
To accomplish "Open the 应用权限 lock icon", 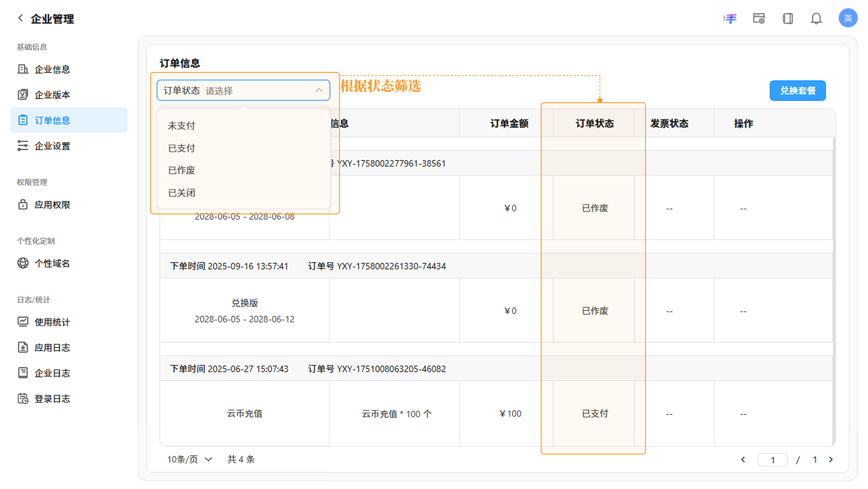I will [23, 205].
